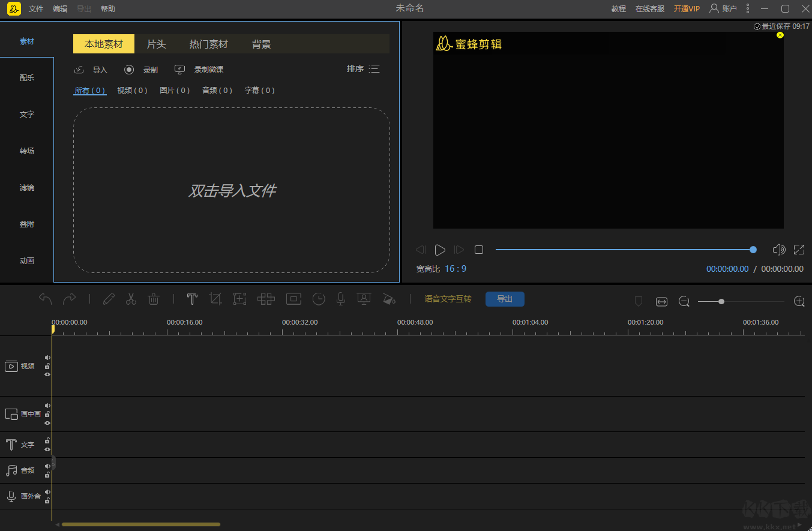
Task: Click the zoom-in frame tool icon
Action: point(240,299)
